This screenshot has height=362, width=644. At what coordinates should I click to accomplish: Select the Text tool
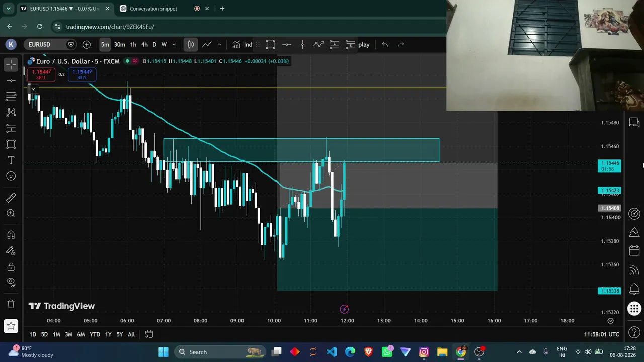point(11,160)
